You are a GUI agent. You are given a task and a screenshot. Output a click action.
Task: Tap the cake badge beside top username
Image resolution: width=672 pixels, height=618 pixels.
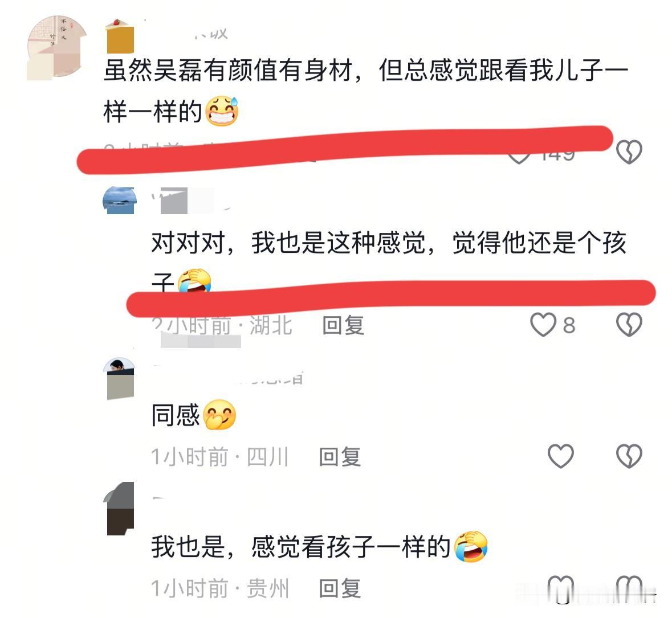click(120, 36)
